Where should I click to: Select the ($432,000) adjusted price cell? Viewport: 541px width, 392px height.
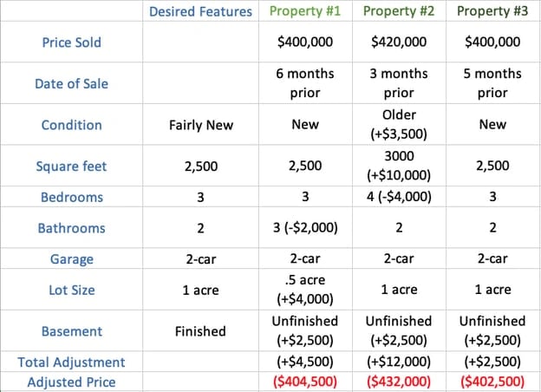pos(399,382)
